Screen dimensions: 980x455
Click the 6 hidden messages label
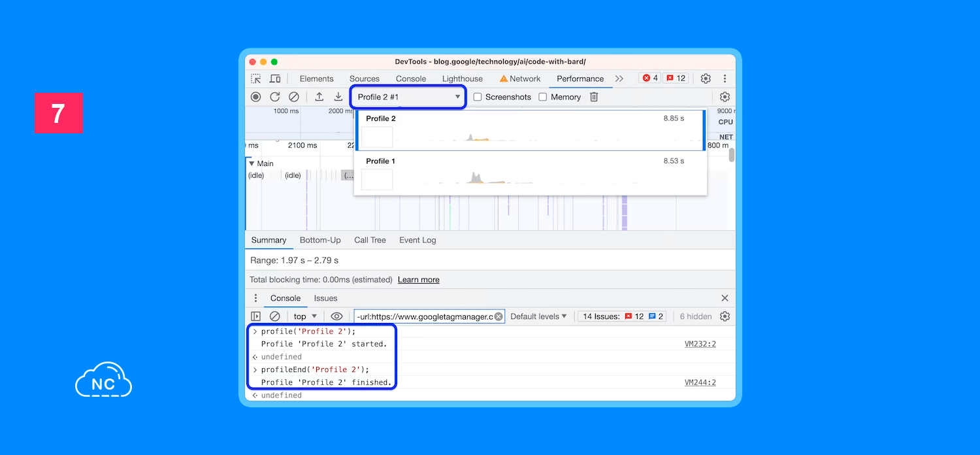click(x=696, y=316)
